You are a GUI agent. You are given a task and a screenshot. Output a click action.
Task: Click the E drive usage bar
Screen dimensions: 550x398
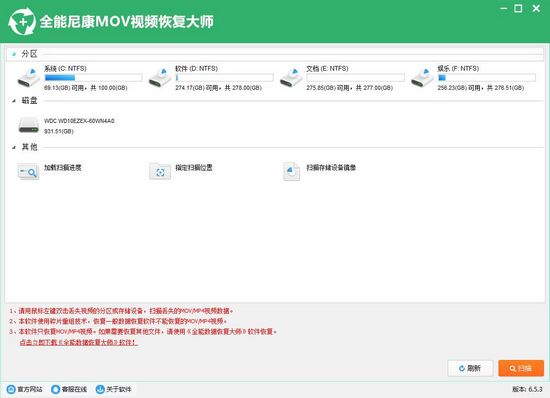[x=355, y=77]
